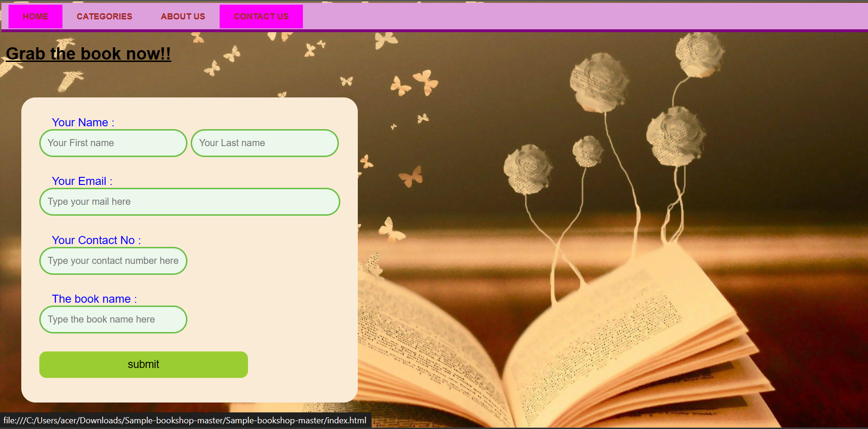Screen dimensions: 868x429
Task: Focus the contact number input box
Action: click(x=113, y=261)
